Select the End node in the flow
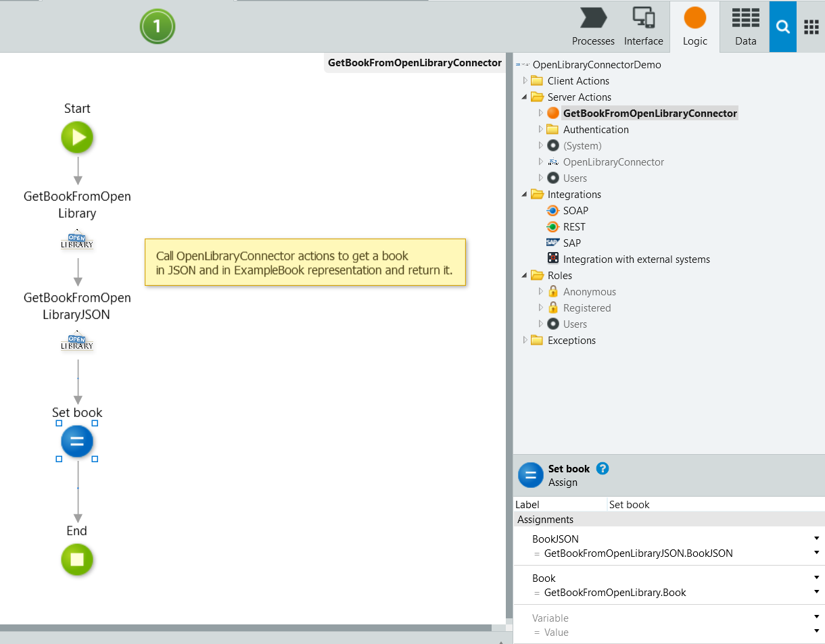 click(x=77, y=560)
